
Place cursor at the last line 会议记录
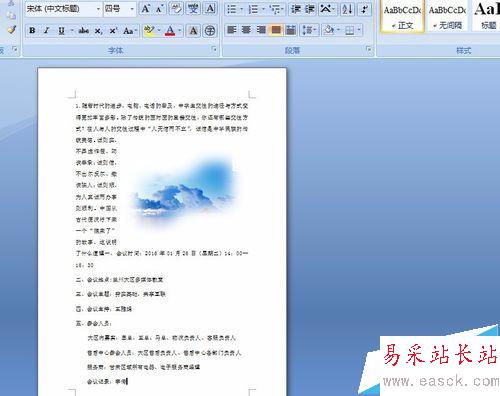click(107, 381)
